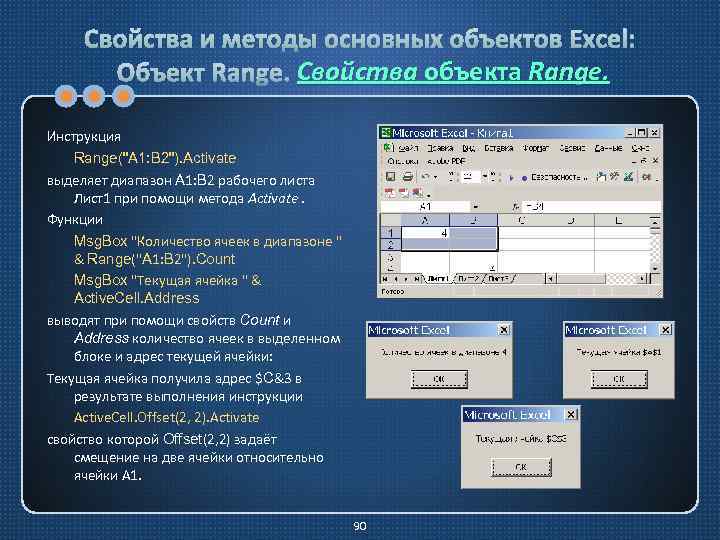Open the Формат menu

(536, 148)
